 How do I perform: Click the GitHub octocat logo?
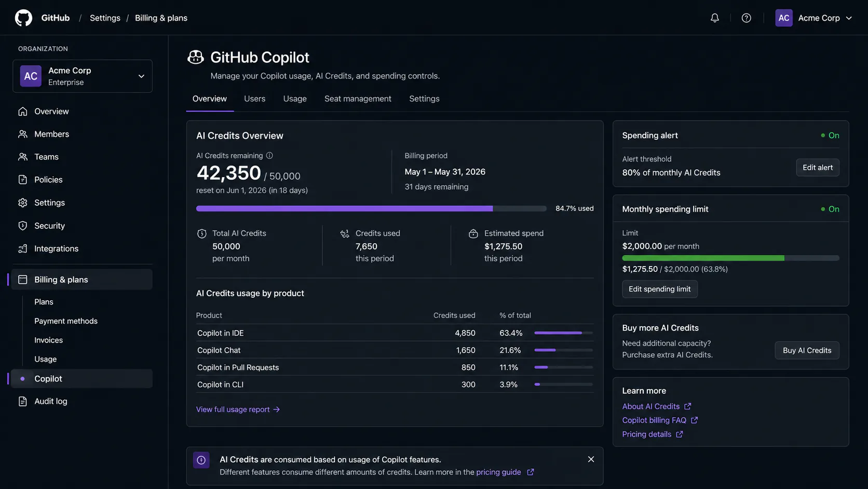tap(23, 18)
